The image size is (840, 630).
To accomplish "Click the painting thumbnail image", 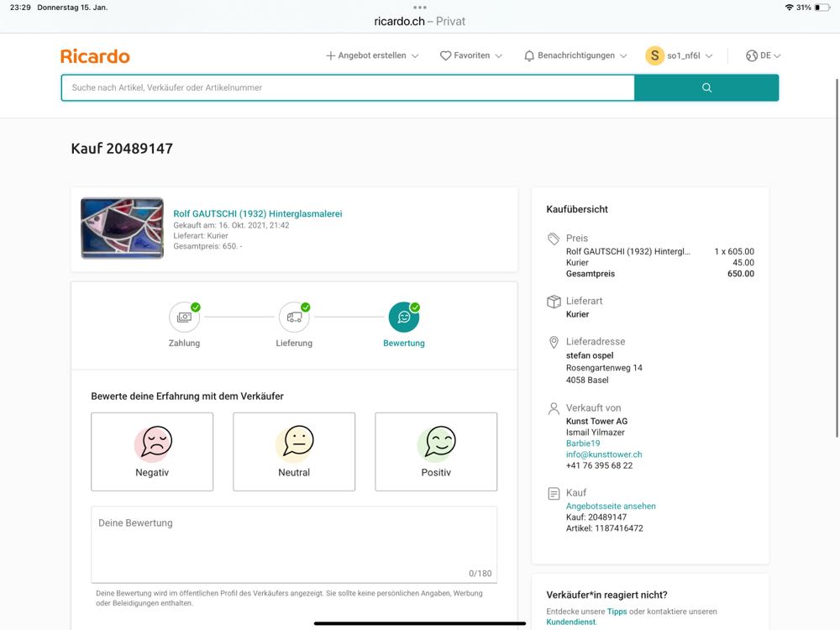I will coord(122,228).
